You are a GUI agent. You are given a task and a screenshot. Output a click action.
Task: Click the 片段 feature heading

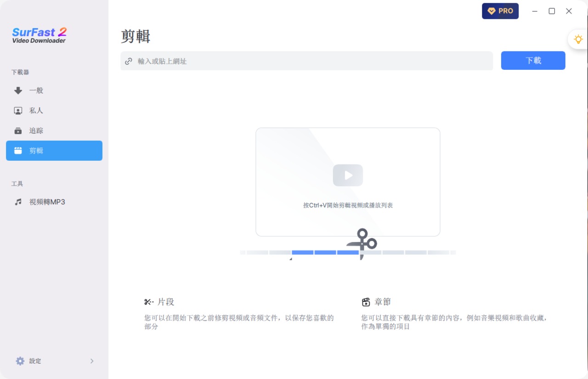pyautogui.click(x=165, y=302)
